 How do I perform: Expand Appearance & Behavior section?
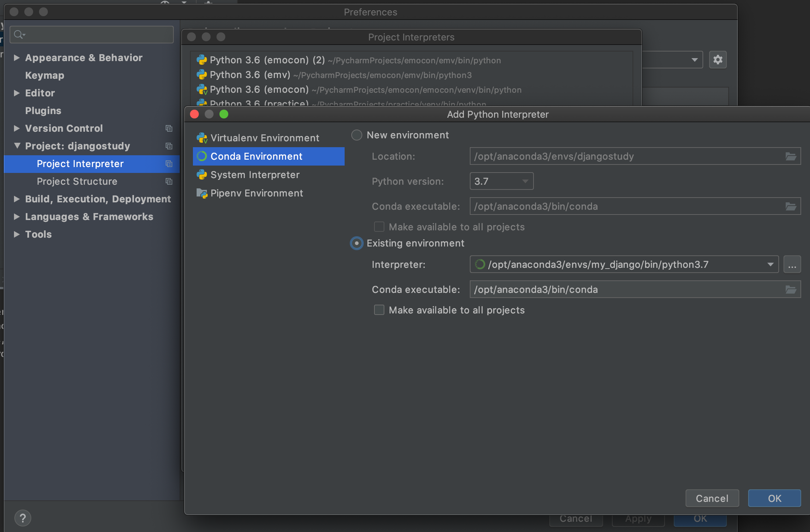[17, 58]
